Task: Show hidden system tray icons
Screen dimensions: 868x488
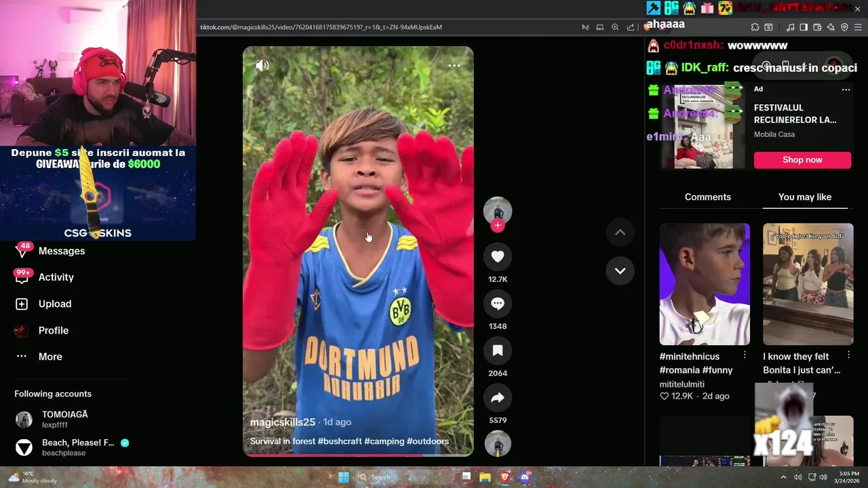Action: pyautogui.click(x=784, y=477)
